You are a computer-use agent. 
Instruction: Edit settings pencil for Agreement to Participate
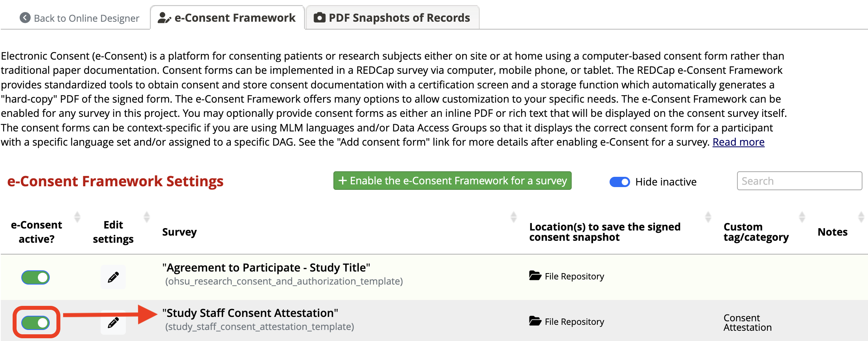(x=113, y=277)
